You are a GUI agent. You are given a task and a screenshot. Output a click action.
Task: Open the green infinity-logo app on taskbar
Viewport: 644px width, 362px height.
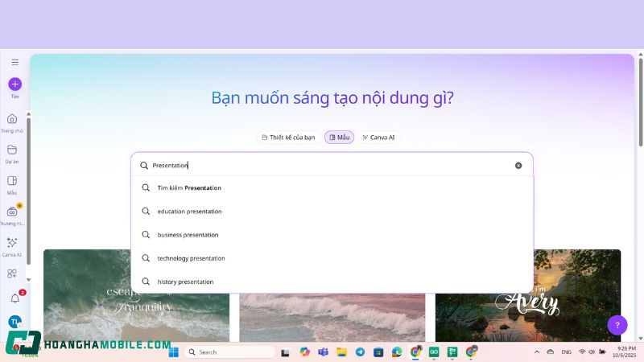coord(434,352)
